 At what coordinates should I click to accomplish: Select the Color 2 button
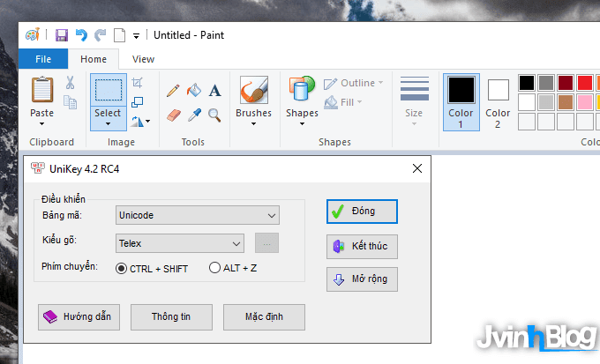[x=498, y=102]
